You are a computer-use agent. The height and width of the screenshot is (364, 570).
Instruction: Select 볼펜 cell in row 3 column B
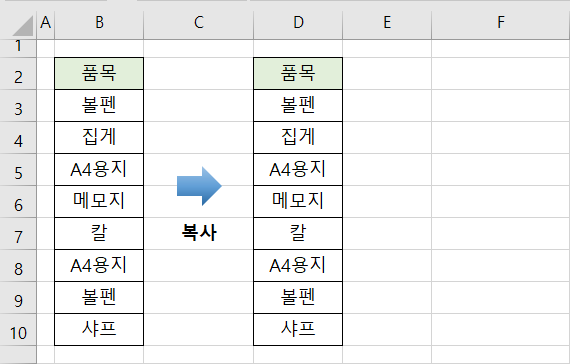[x=99, y=105]
